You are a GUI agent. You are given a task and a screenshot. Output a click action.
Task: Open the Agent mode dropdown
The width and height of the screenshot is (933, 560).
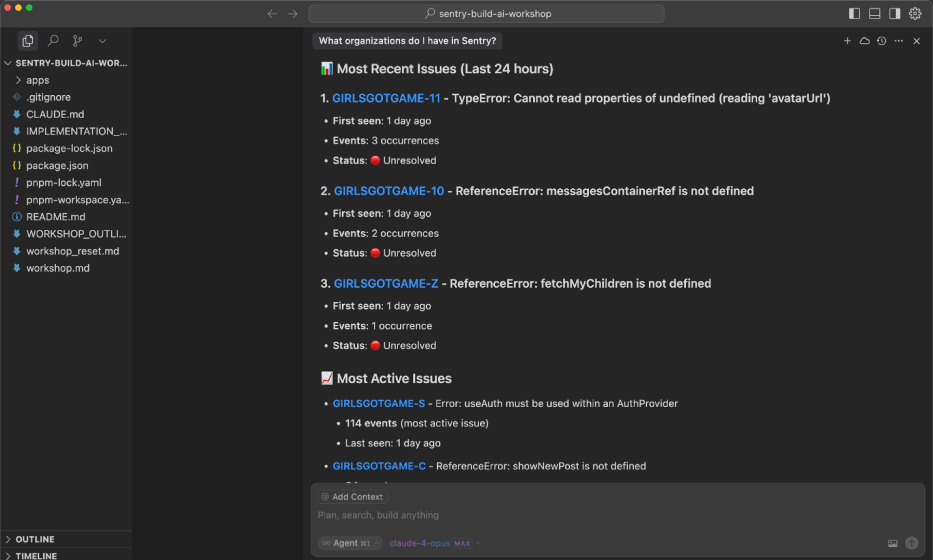click(x=350, y=543)
